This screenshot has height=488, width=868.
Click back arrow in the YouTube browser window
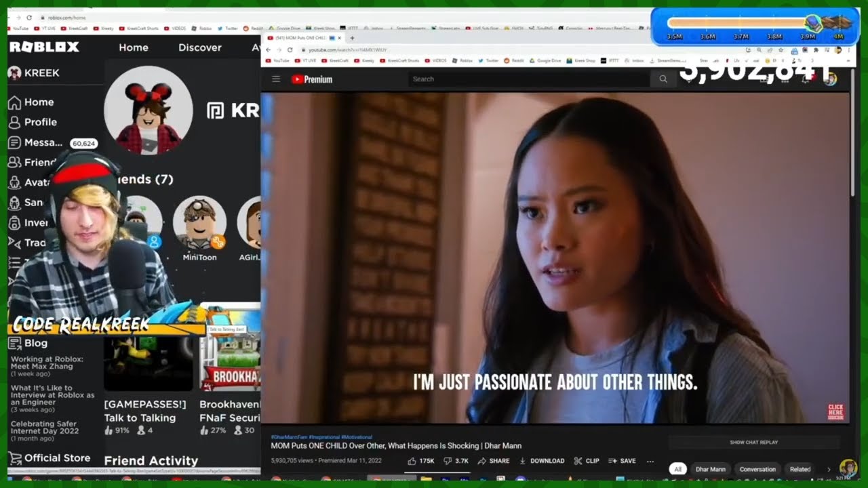[268, 50]
